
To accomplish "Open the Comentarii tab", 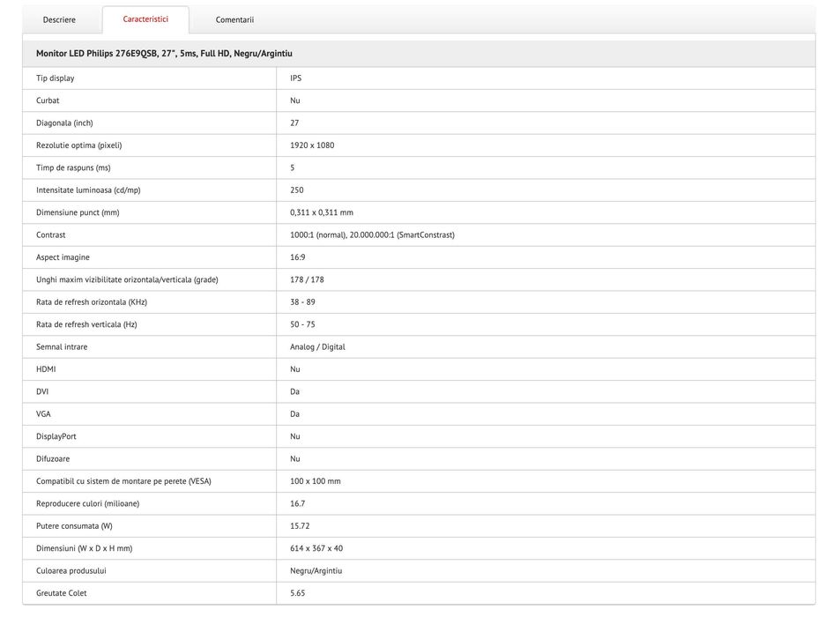I will (x=234, y=19).
